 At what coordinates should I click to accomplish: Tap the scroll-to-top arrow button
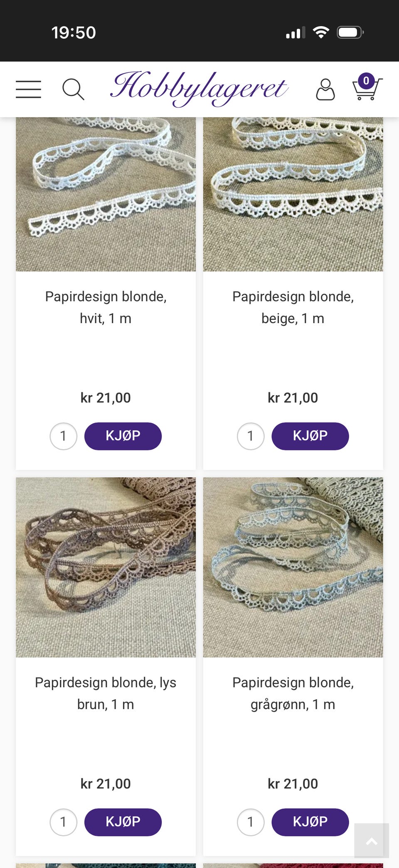point(372,840)
